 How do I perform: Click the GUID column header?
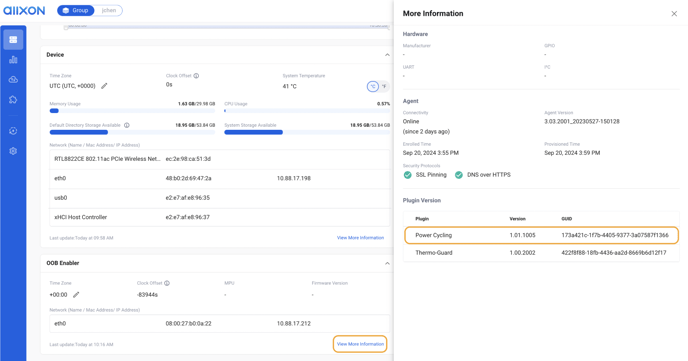pyautogui.click(x=566, y=218)
